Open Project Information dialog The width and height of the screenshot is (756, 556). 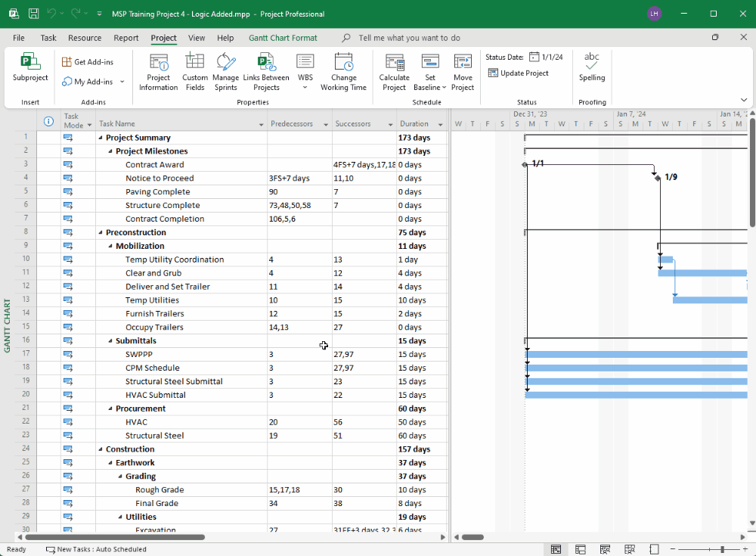coord(159,72)
